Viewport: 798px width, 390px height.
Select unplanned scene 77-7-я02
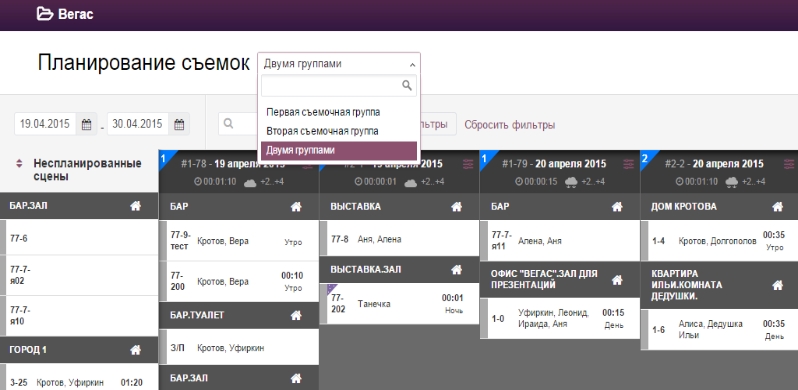click(79, 275)
